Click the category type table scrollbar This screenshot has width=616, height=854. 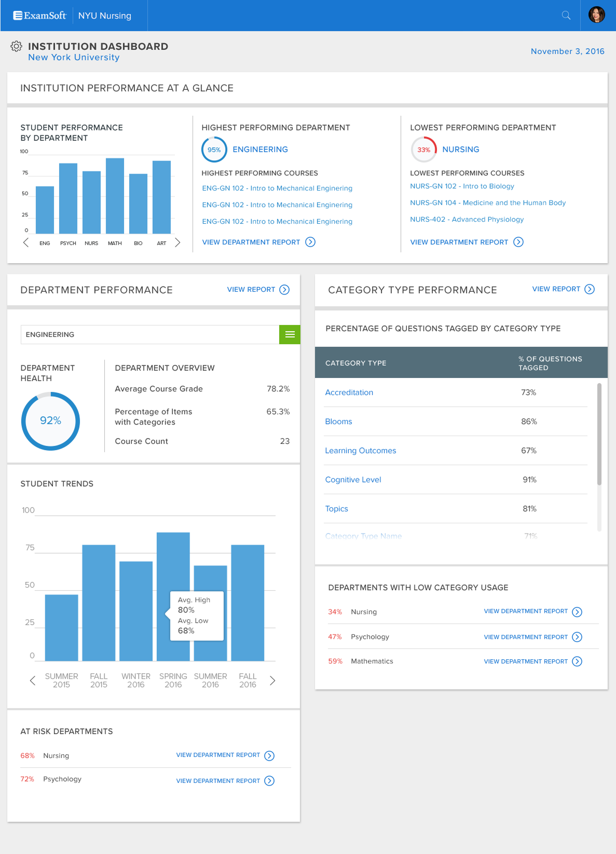click(599, 434)
